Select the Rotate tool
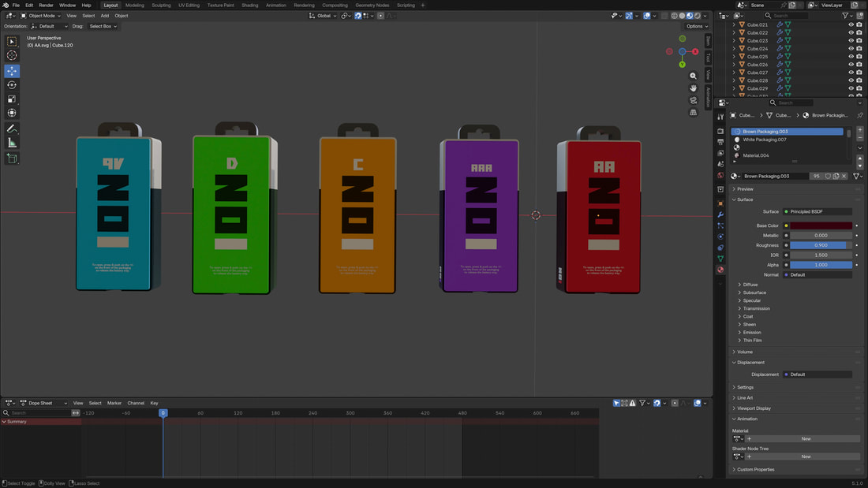Image resolution: width=868 pixels, height=488 pixels. [x=12, y=85]
